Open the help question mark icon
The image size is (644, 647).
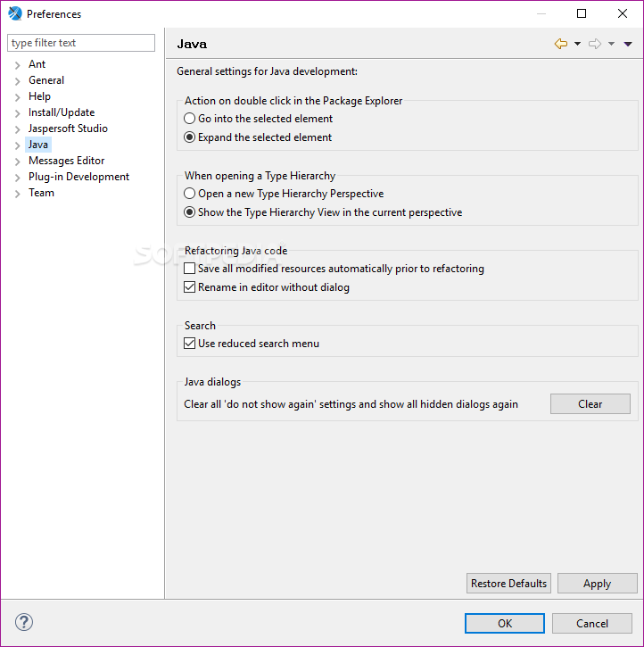[24, 622]
